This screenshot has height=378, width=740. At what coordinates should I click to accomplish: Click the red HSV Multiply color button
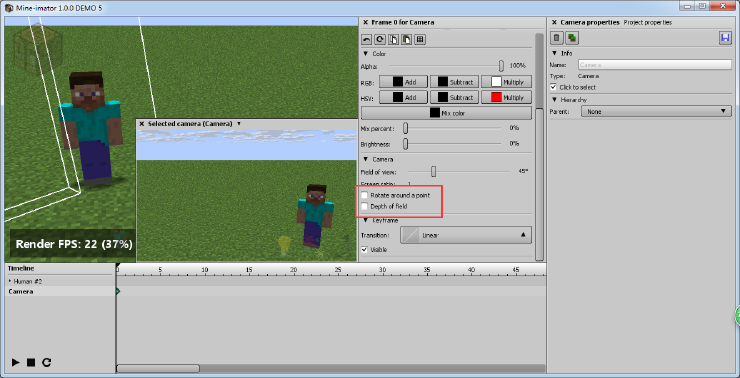pyautogui.click(x=506, y=97)
